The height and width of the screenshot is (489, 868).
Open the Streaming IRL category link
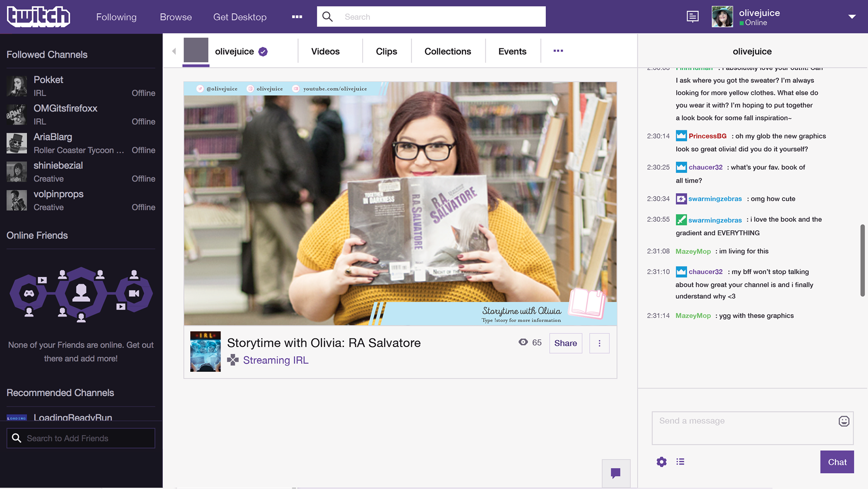[276, 360]
